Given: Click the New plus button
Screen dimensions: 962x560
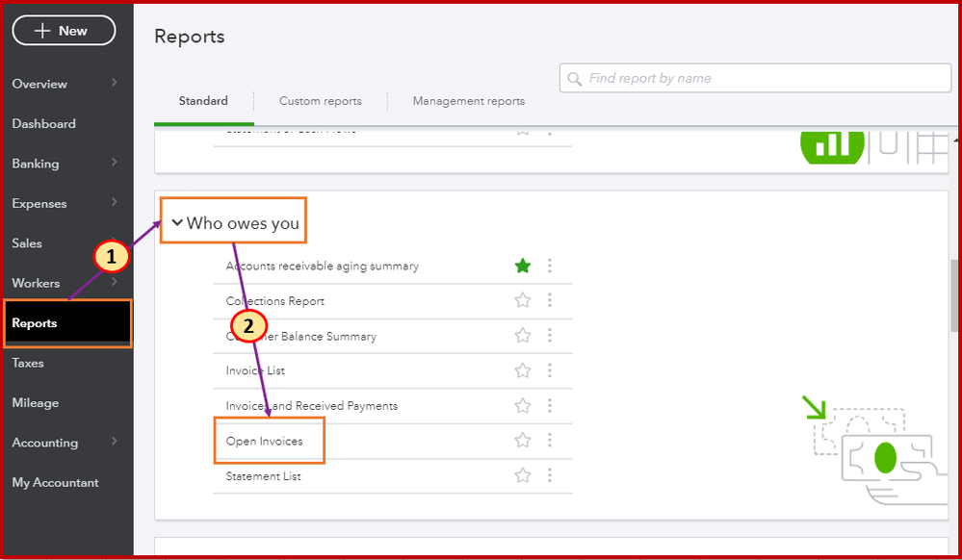Looking at the screenshot, I should 64,31.
